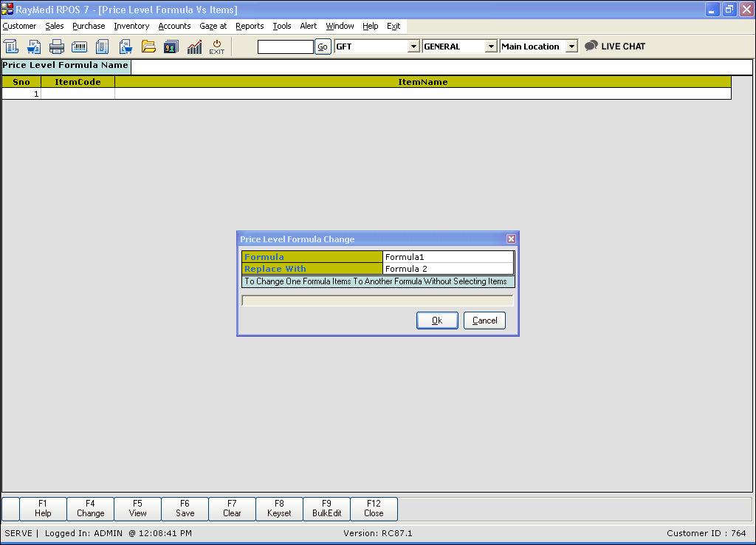The width and height of the screenshot is (756, 545).
Task: Click the Formula field containing Formula1
Action: pyautogui.click(x=447, y=257)
